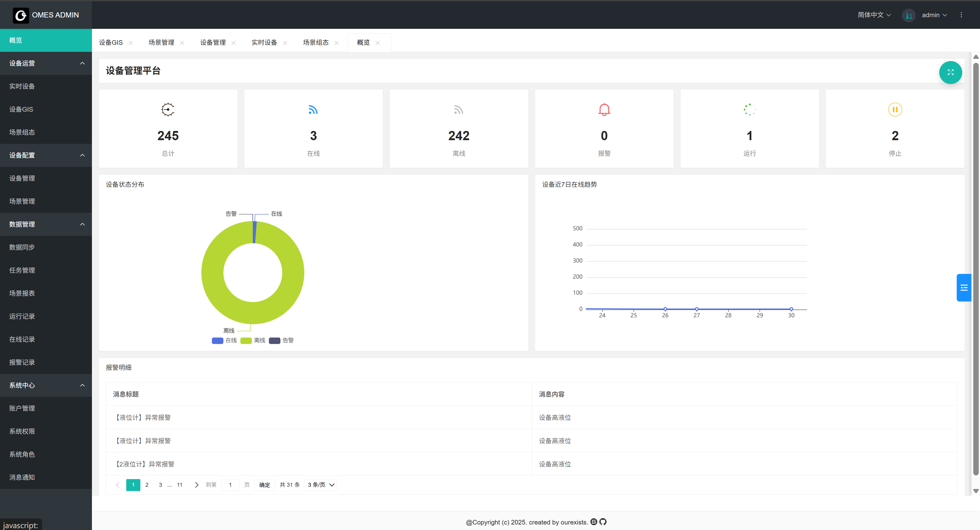Open 报警记录 in the sidebar
Screen dimensions: 980x530
[22, 362]
